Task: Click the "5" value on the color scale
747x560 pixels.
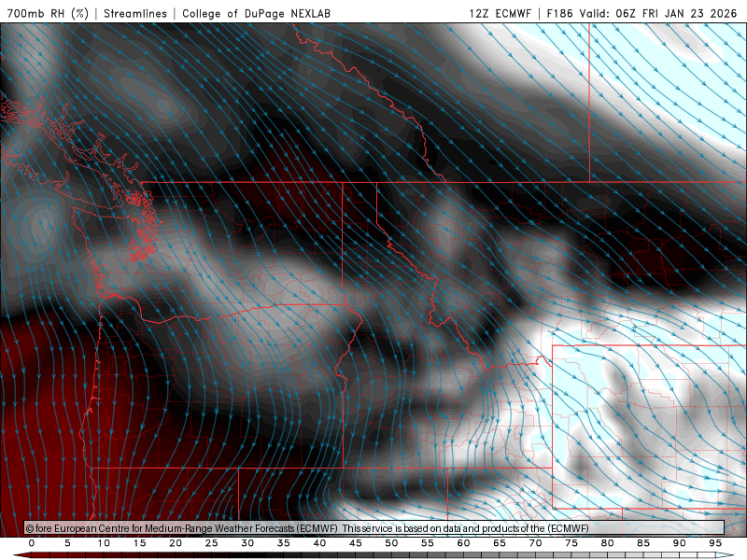Action: click(x=67, y=543)
